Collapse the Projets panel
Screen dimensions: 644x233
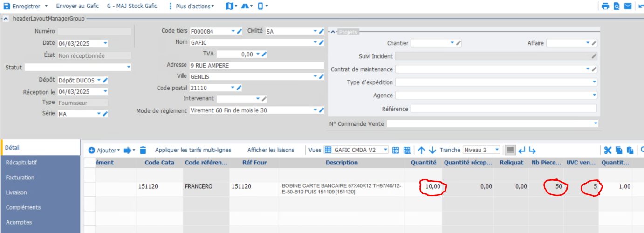333,32
